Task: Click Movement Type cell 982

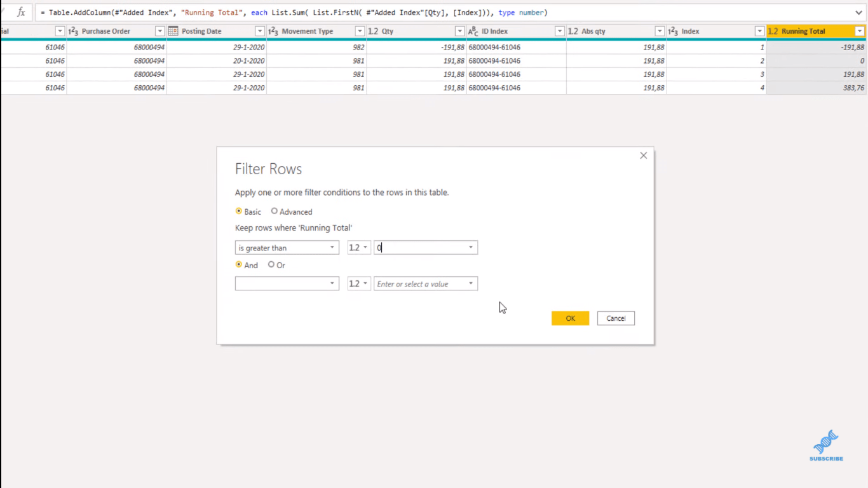Action: (x=316, y=47)
